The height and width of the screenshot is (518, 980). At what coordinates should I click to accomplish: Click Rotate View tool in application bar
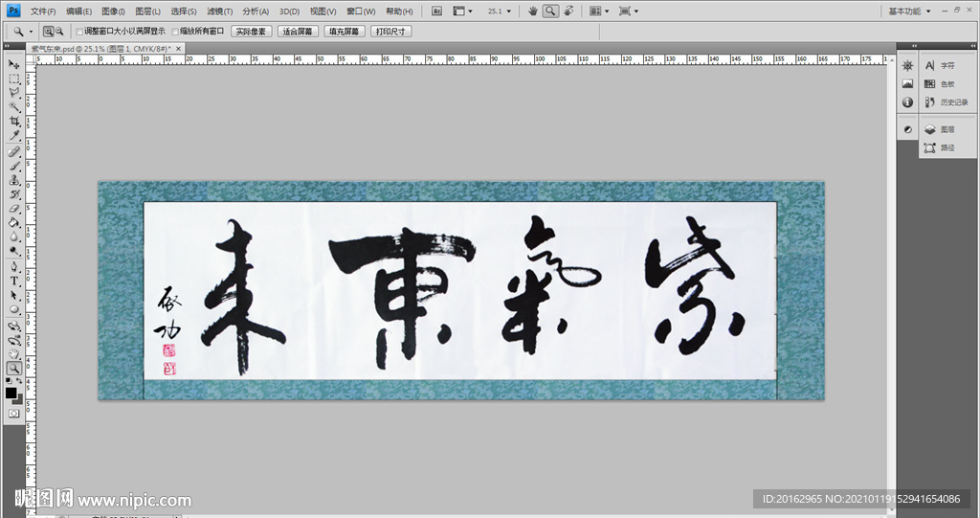pos(568,11)
